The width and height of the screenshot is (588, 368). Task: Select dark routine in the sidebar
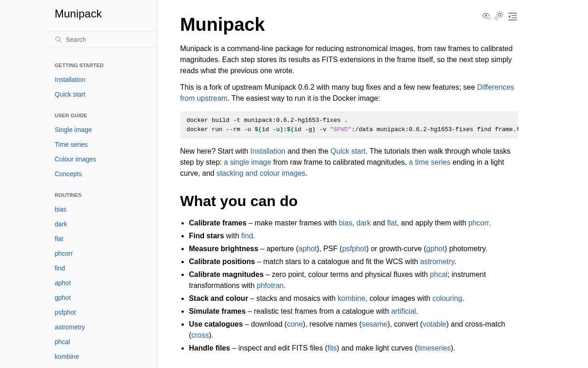pos(61,224)
